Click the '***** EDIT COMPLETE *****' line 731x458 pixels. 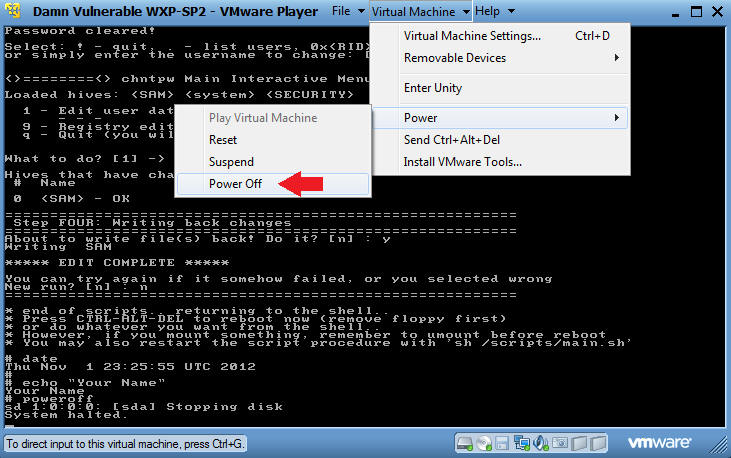[117, 263]
